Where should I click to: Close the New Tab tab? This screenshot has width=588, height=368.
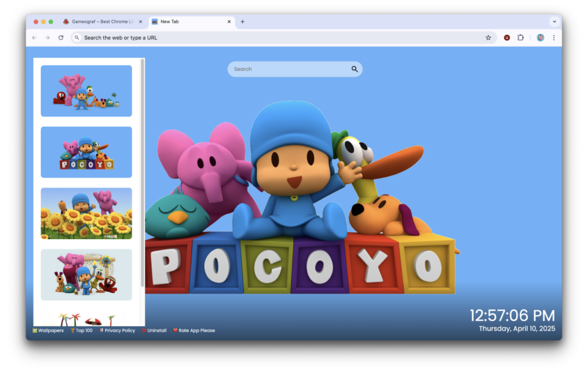click(x=229, y=22)
